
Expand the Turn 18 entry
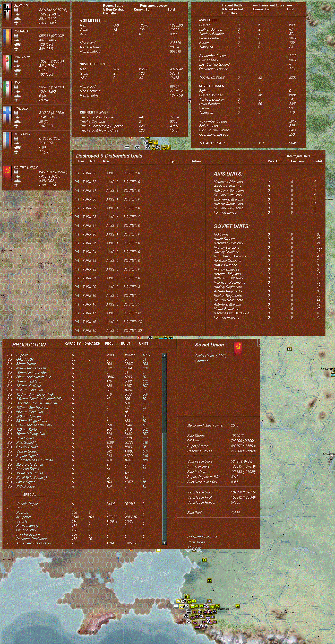pos(77,304)
